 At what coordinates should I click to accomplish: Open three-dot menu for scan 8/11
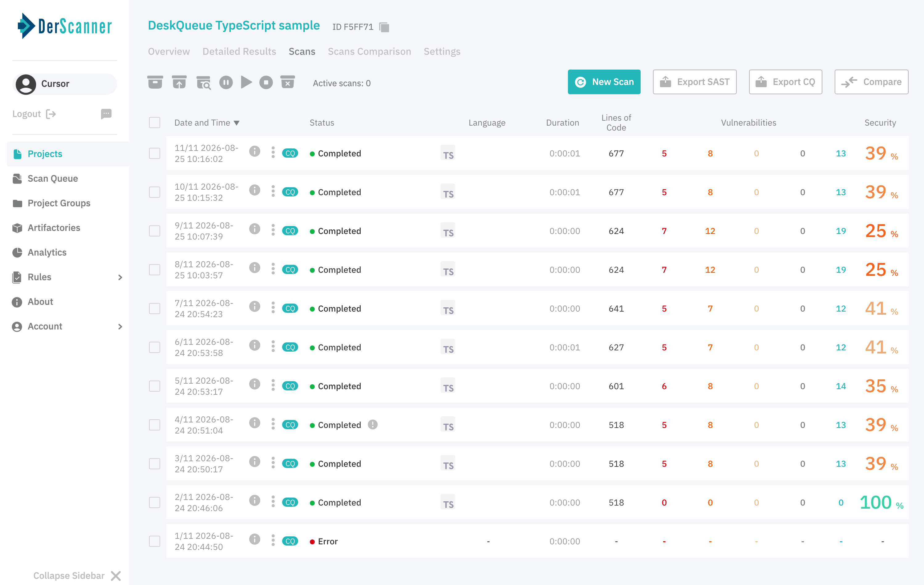pos(273,269)
